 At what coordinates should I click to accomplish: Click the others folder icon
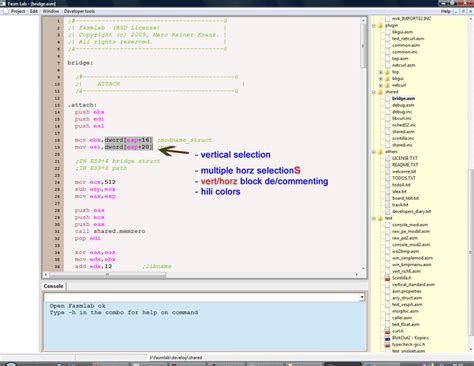point(381,152)
